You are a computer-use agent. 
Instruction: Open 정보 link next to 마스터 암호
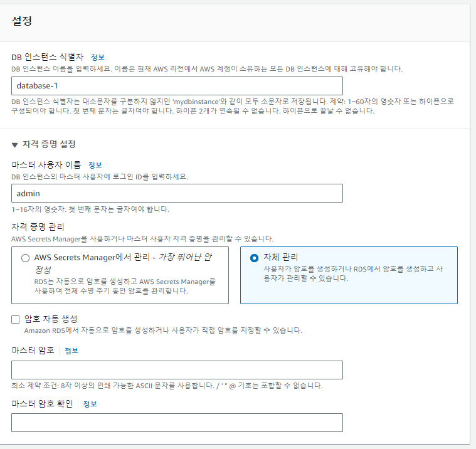click(x=71, y=351)
